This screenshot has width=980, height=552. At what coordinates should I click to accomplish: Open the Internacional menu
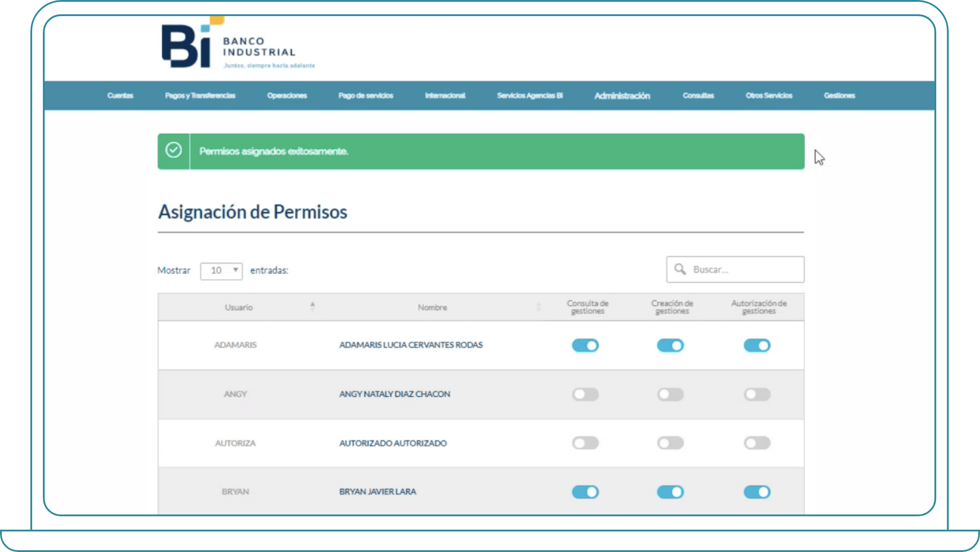[445, 96]
